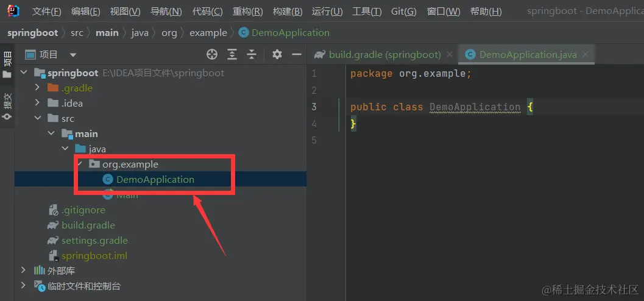This screenshot has width=644, height=301.
Task: Click DemoApplication in the breadcrumb bar
Action: click(x=284, y=33)
